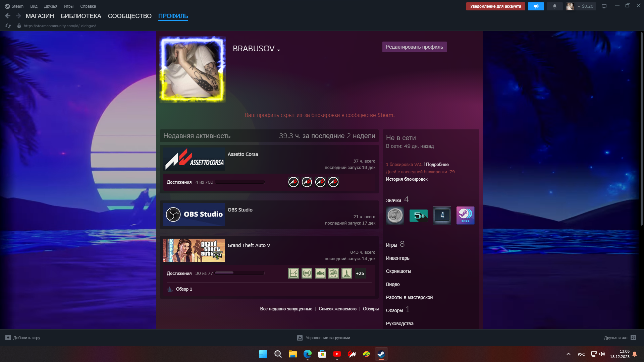Click the GTA V car achievement icon
Image resolution: width=644 pixels, height=362 pixels.
(307, 273)
